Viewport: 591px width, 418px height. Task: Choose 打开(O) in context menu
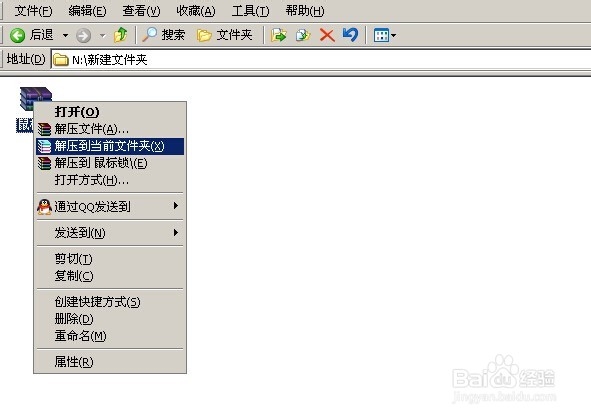(x=110, y=112)
